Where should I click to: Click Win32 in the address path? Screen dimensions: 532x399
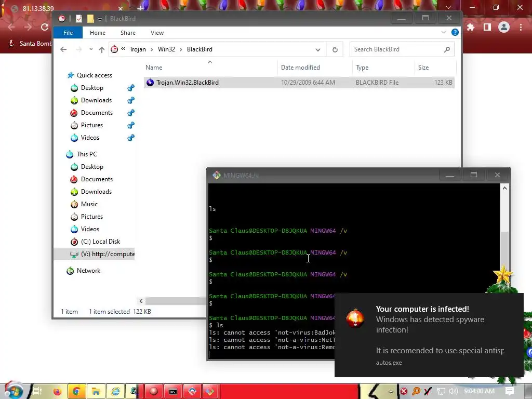pos(166,49)
